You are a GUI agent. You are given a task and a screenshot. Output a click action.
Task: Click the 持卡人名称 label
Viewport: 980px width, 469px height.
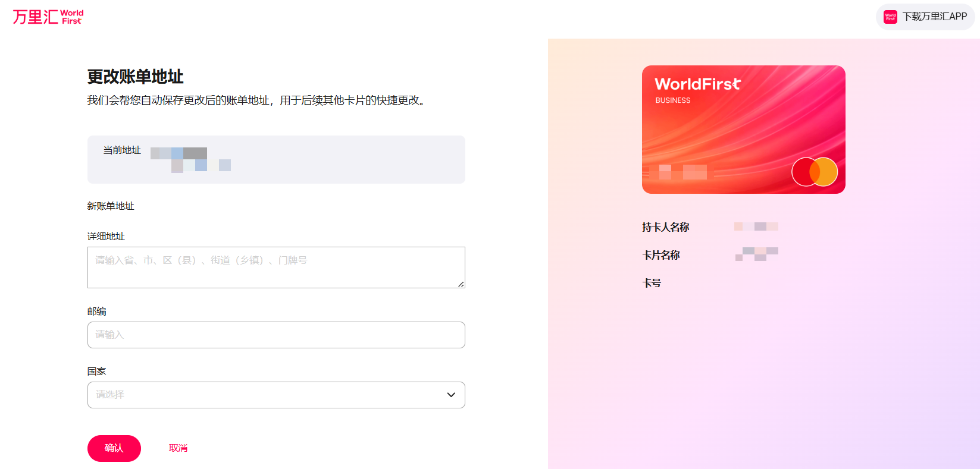tap(666, 227)
